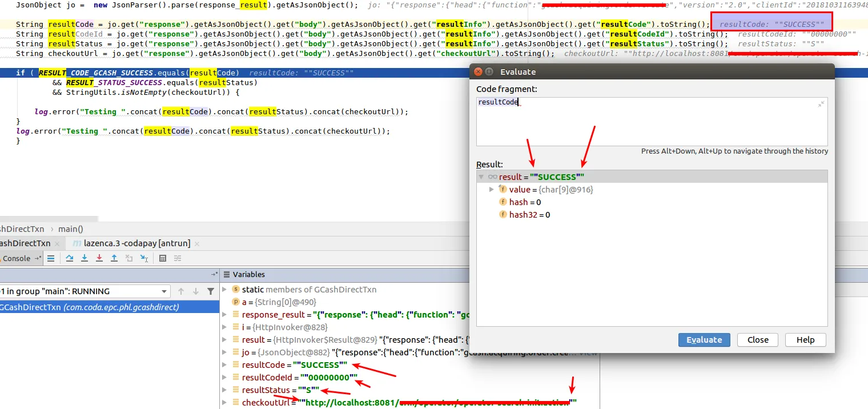868x409 pixels.
Task: Click the Close button in Evaluate dialog
Action: click(758, 340)
